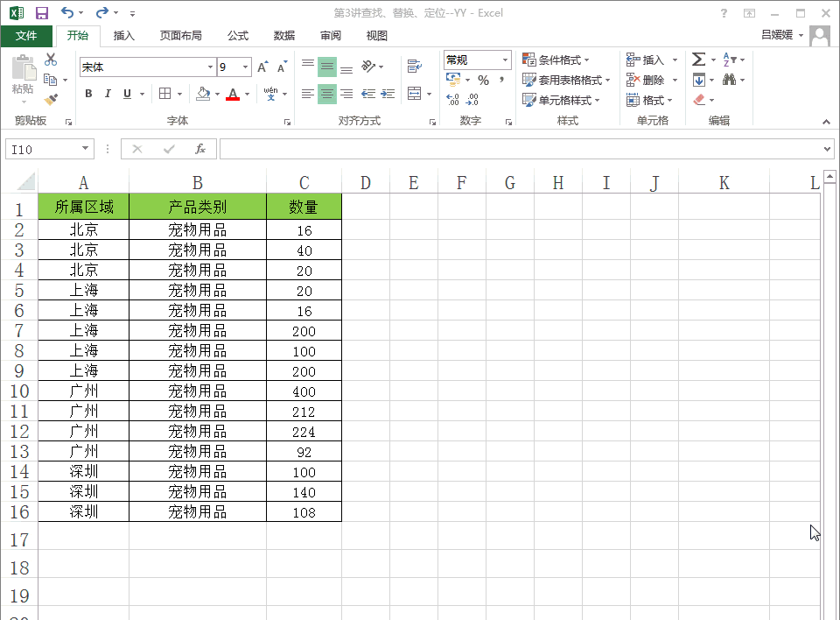Open the font name dropdown 宋体

[x=210, y=67]
